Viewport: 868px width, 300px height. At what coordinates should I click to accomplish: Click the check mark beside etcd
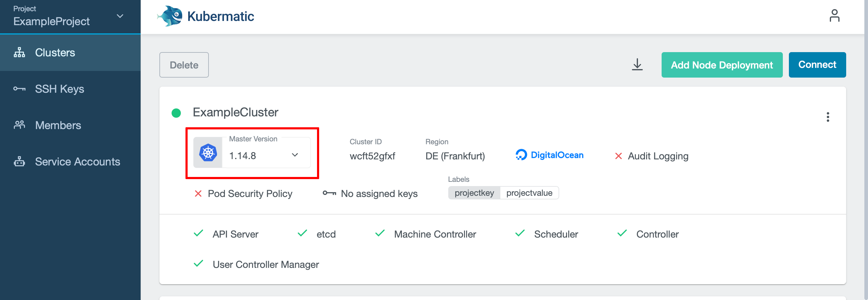(x=302, y=233)
